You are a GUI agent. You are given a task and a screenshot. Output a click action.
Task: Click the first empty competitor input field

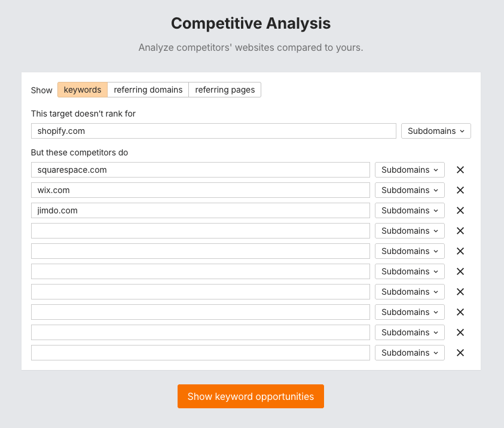click(x=200, y=231)
